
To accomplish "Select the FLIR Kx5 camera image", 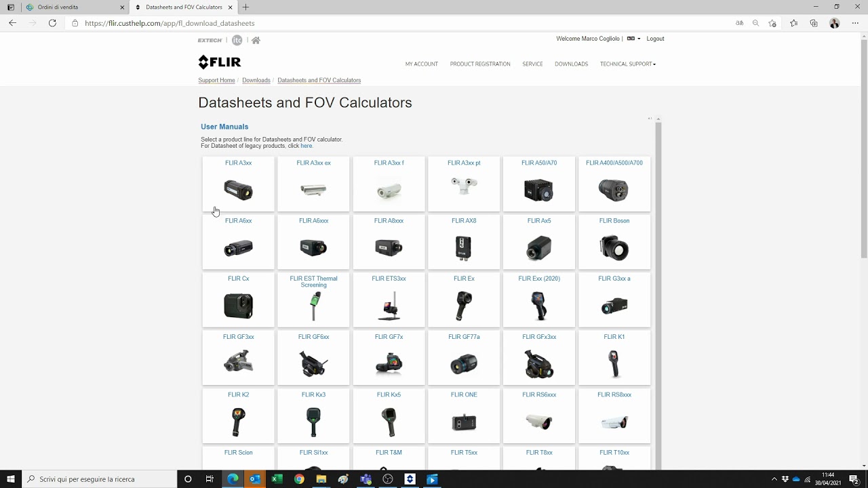I will pos(389,422).
